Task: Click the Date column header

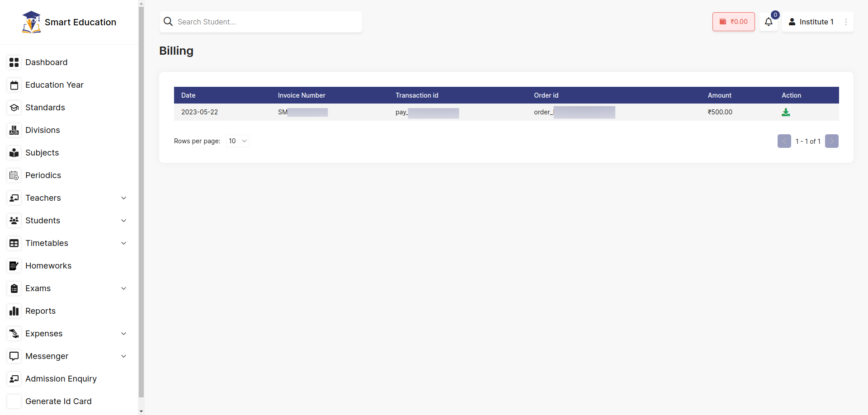Action: pos(189,95)
